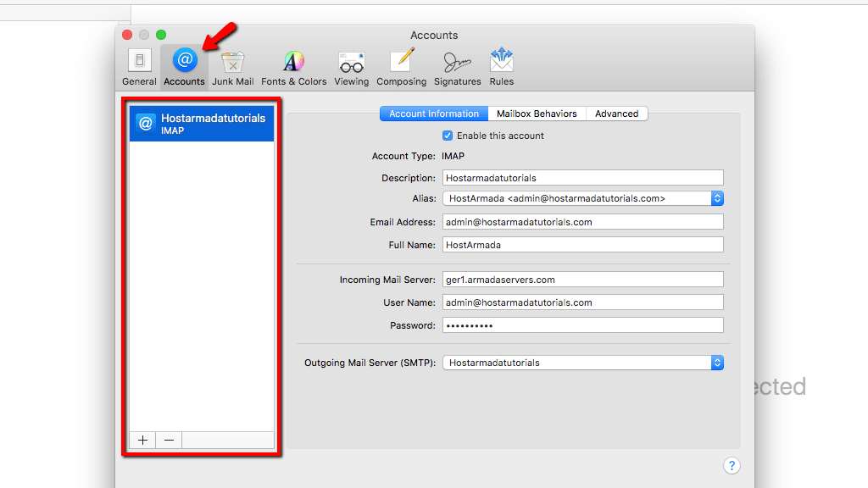Select the IMAP Account Type text
Screen dimensions: 868x488
pos(453,156)
